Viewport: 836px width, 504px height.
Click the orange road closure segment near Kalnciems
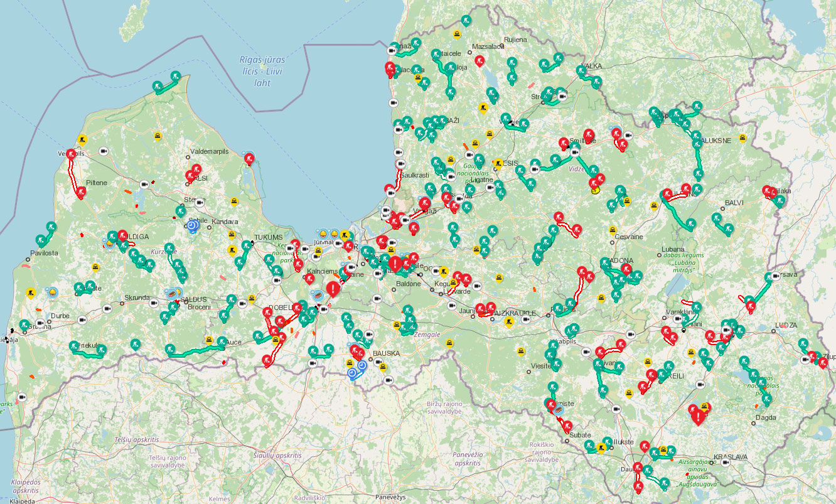(337, 276)
